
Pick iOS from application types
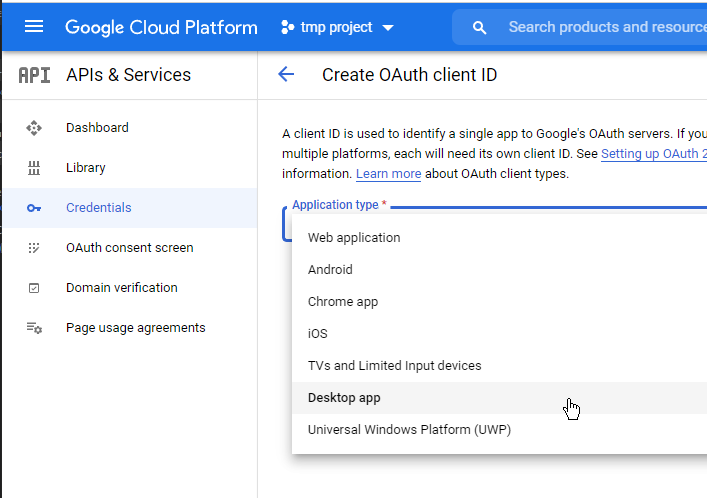[x=317, y=334]
